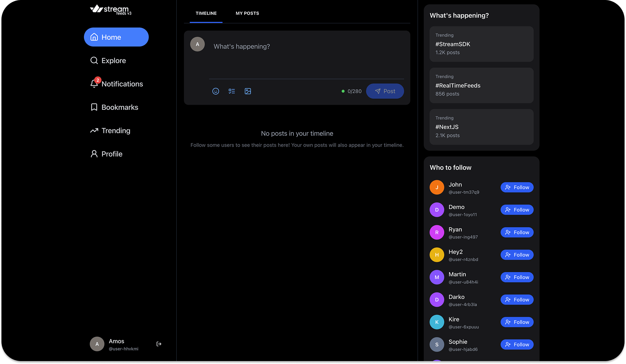
Task: Click the "What's happening?" panel heading
Action: point(459,16)
